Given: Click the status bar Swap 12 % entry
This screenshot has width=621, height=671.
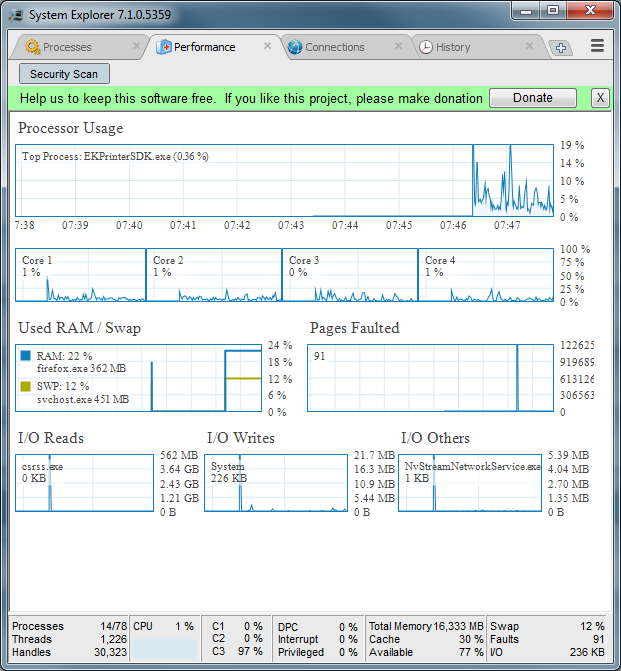Looking at the screenshot, I should [x=547, y=626].
